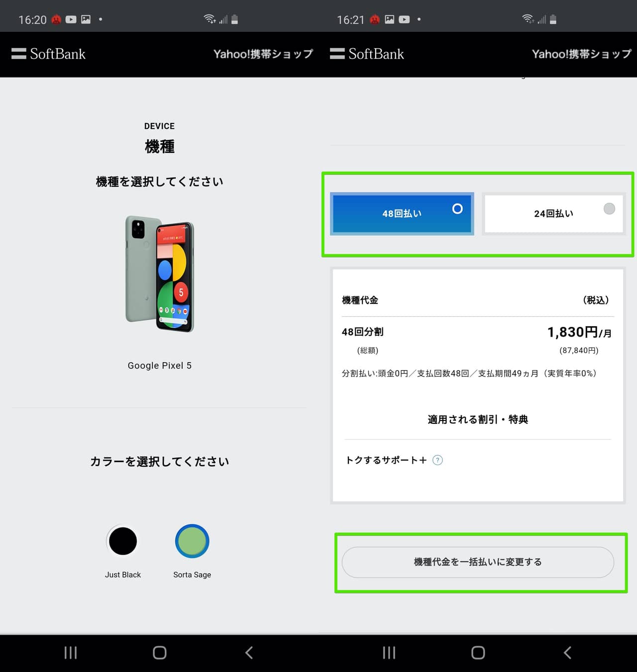This screenshot has height=672, width=637.
Task: Tap the Google Pixel 5 product image
Action: pyautogui.click(x=160, y=274)
